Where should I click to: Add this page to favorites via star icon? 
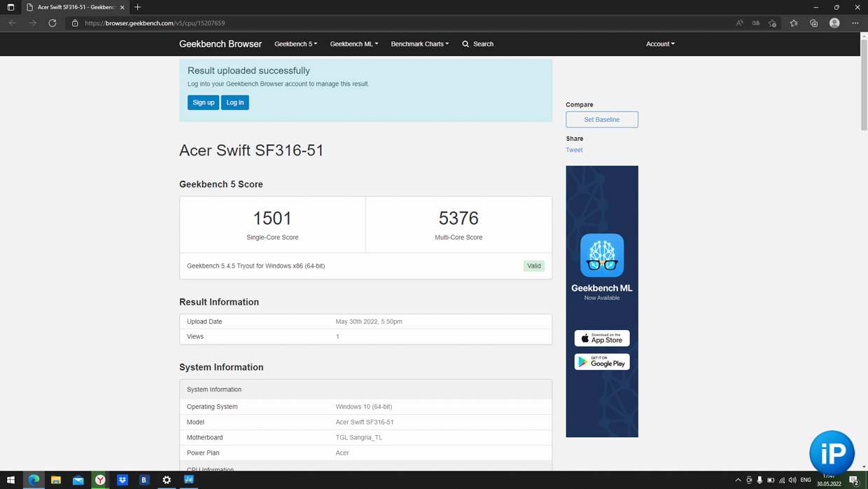pyautogui.click(x=773, y=23)
